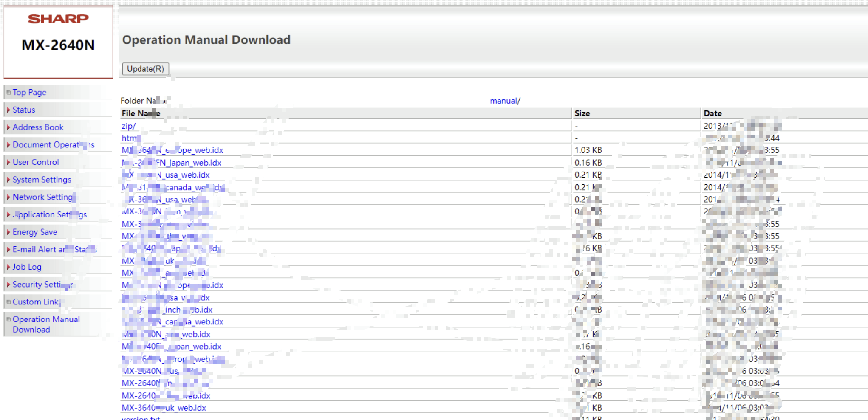Open the MX-3640 uk_web.idx file link
868x420 pixels.
(164, 408)
